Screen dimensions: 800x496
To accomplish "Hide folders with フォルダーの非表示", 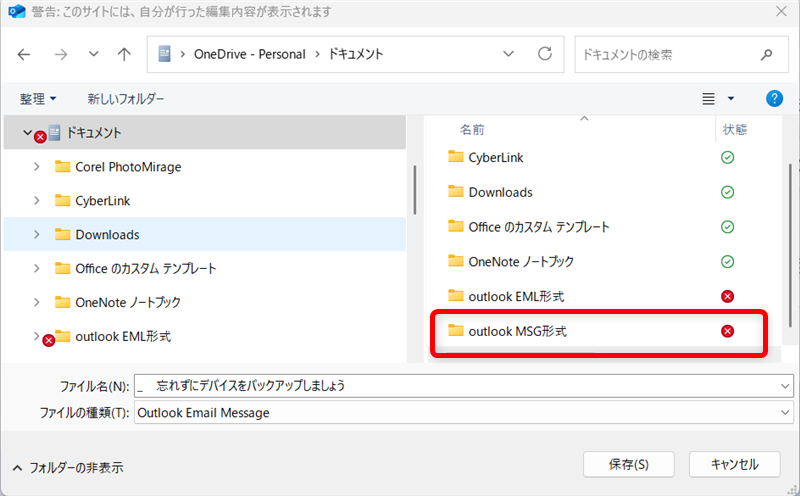I will [70, 467].
